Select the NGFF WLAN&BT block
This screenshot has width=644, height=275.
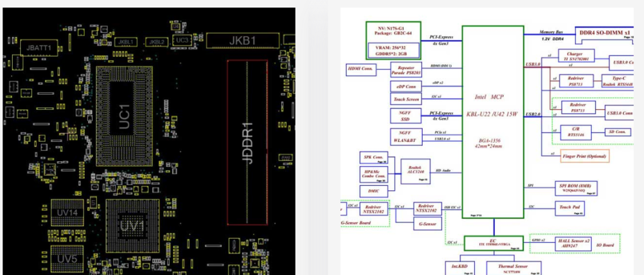[406, 137]
